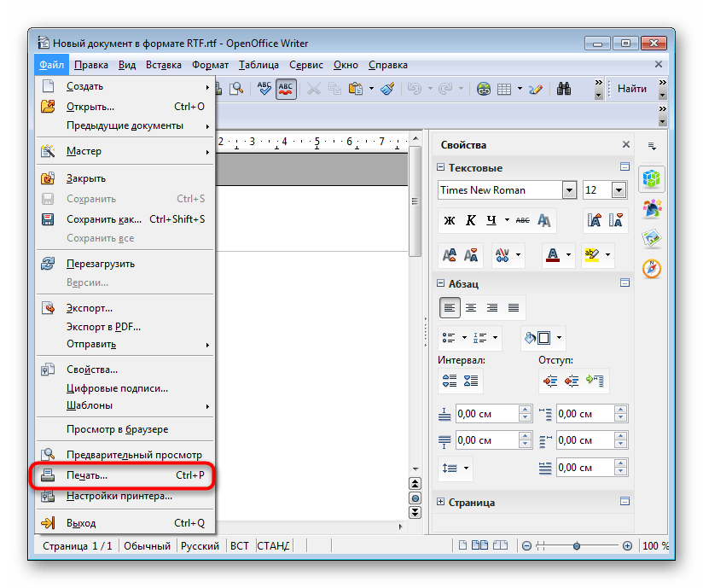Select Печать... in the File menu

87,475
